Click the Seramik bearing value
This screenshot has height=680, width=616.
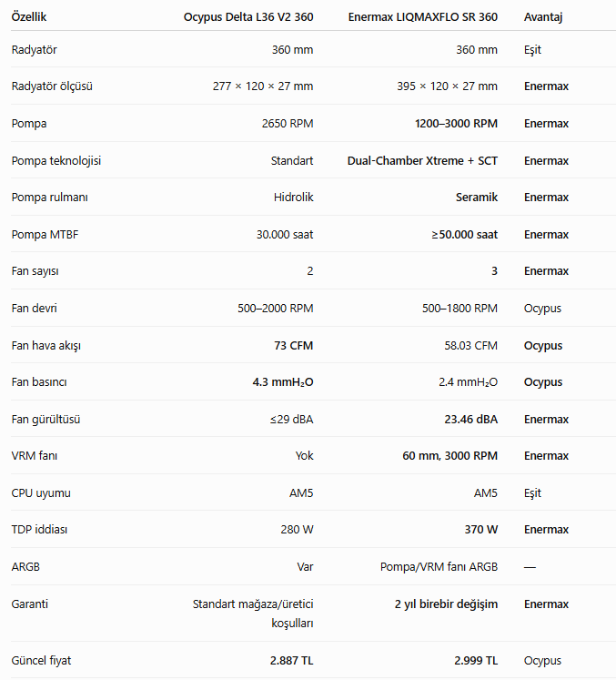[477, 198]
